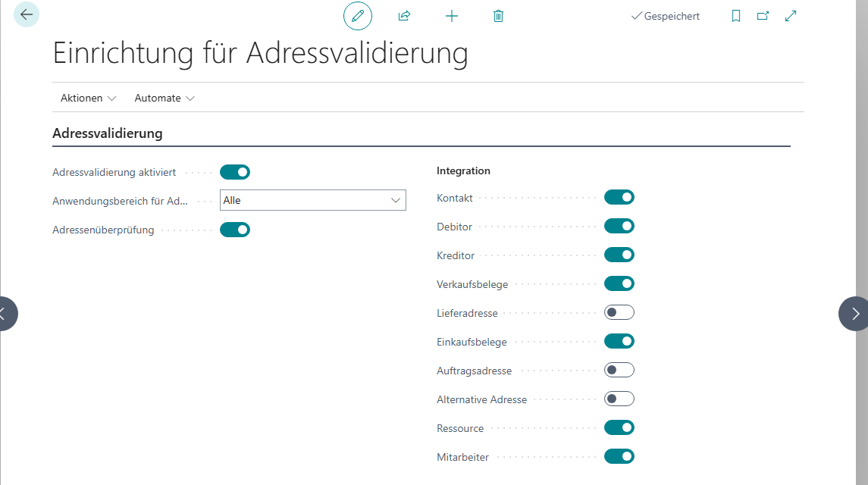This screenshot has width=868, height=485.
Task: Go to next record arrow
Action: pos(854,314)
